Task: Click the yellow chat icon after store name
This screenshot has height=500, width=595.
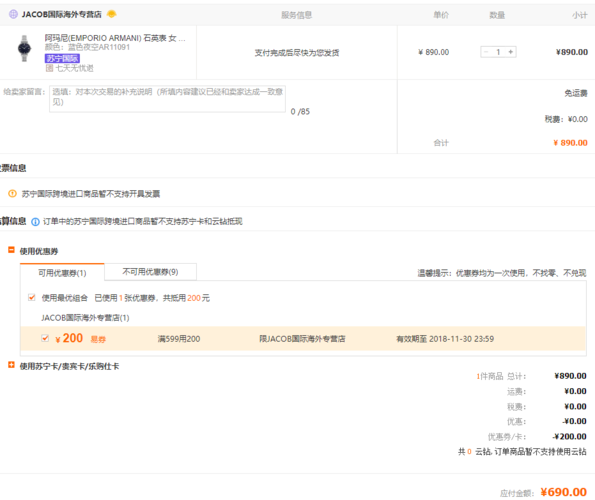Action: click(x=112, y=14)
